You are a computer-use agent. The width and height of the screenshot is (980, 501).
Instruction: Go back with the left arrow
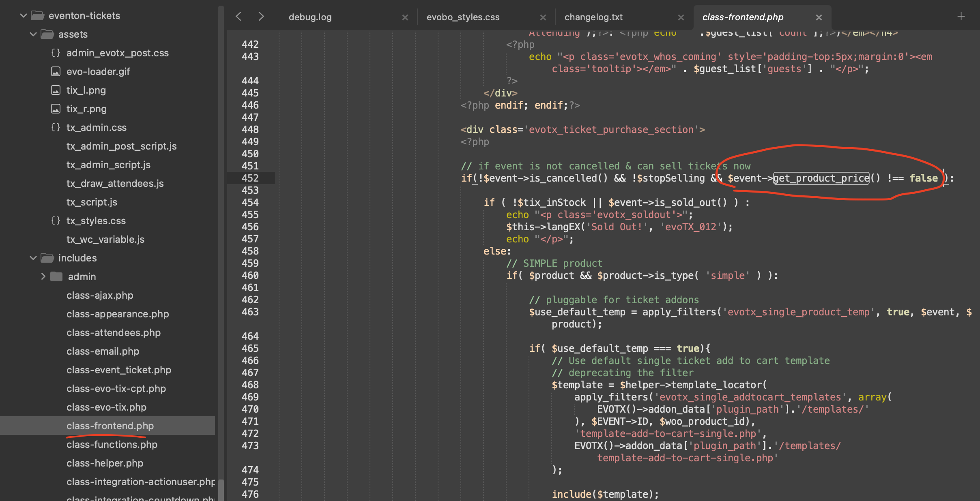tap(239, 17)
